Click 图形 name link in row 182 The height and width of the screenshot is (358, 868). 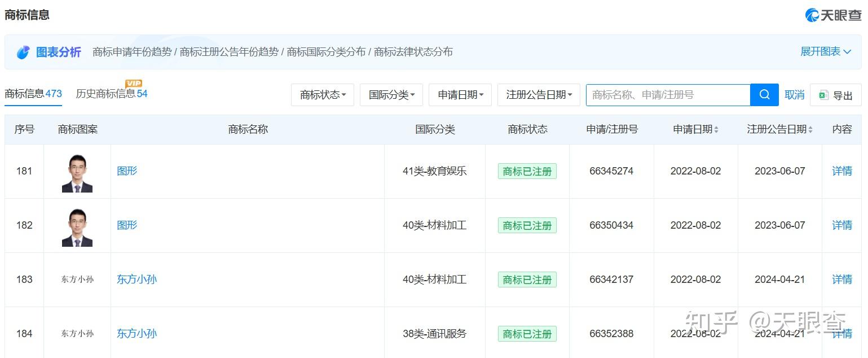pos(127,225)
